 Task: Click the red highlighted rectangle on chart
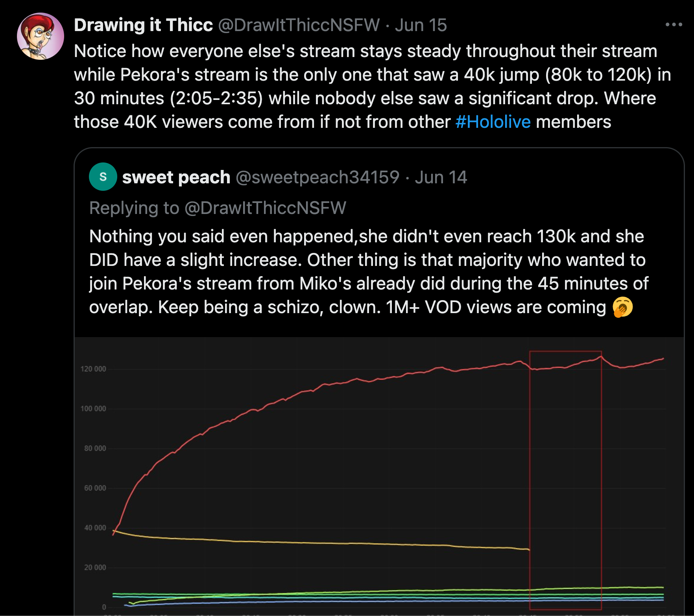pos(565,480)
